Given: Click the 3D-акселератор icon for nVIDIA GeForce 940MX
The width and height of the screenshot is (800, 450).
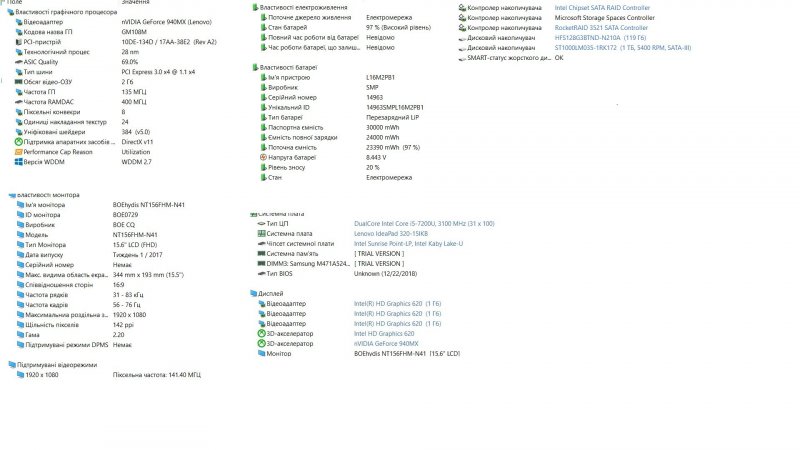Looking at the screenshot, I should [262, 343].
